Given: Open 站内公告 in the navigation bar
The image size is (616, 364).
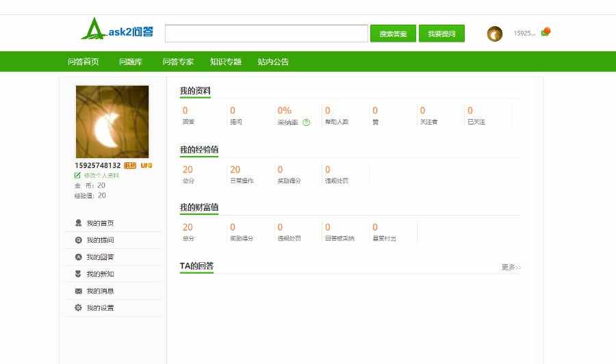Looking at the screenshot, I should pyautogui.click(x=273, y=62).
